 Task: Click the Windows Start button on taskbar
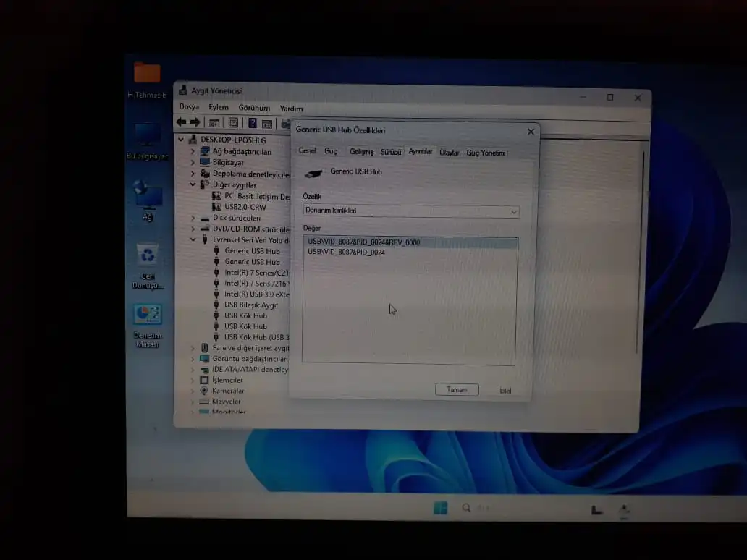click(x=440, y=508)
